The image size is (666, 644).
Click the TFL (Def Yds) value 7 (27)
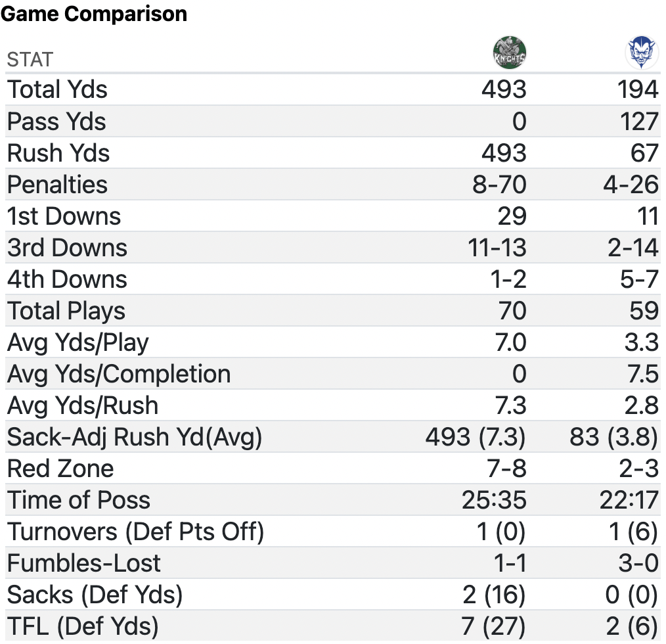pyautogui.click(x=493, y=626)
